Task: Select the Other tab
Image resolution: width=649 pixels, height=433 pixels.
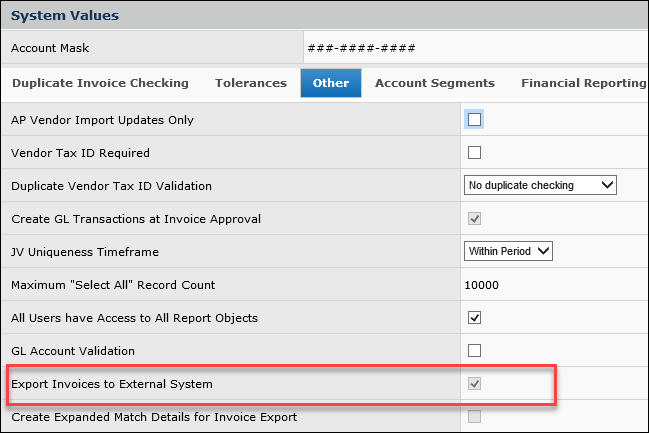Action: [x=331, y=83]
